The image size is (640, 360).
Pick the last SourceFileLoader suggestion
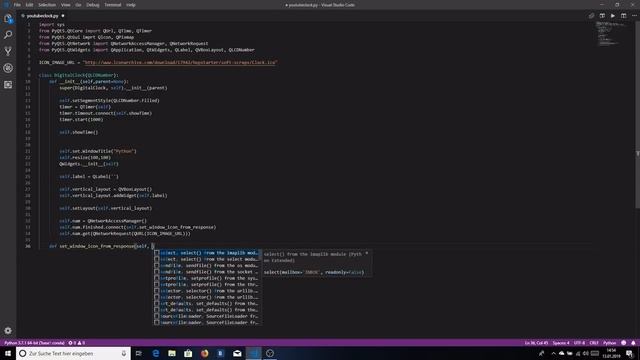coord(207,322)
